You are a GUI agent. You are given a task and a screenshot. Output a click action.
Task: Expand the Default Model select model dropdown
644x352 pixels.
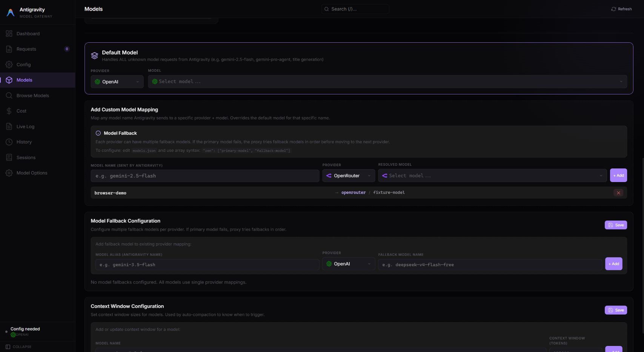click(387, 82)
